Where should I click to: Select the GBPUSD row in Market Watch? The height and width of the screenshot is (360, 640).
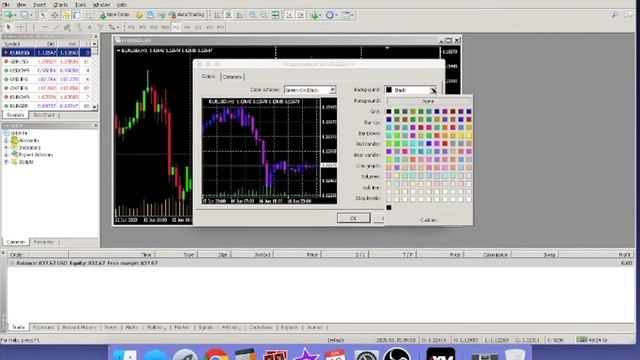coord(47,62)
